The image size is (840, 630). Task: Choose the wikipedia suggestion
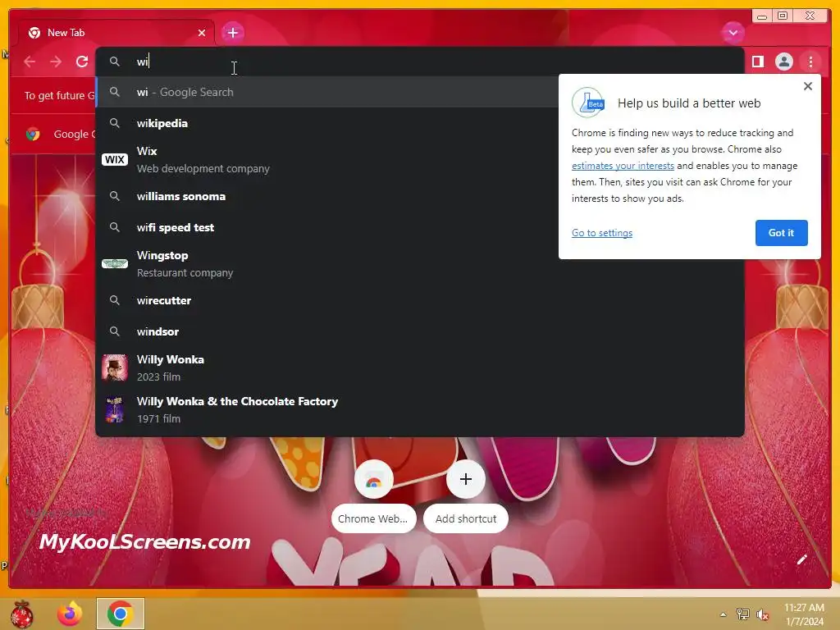327,123
